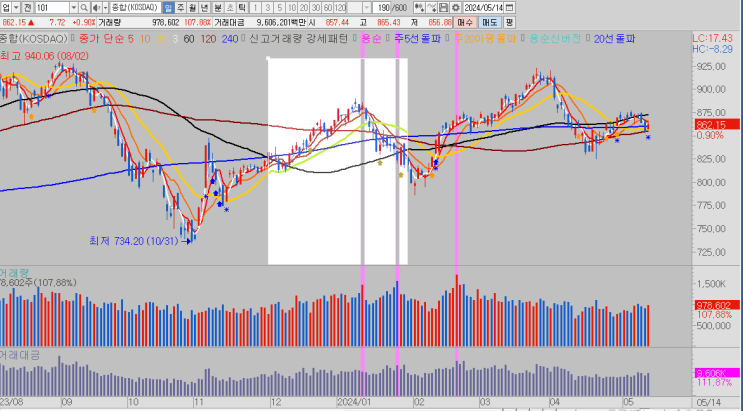Click the save floppy disk icon
Screen dimensions: 743x411
(x=444, y=8)
